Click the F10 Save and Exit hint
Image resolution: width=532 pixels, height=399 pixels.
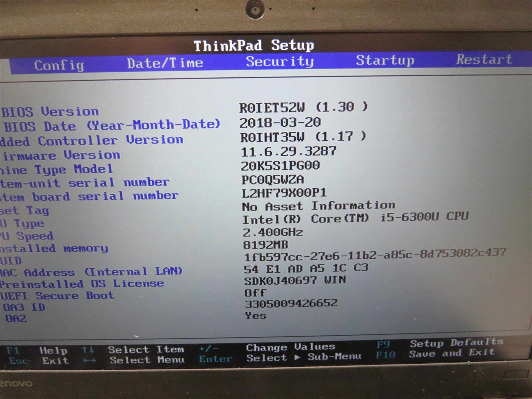click(435, 354)
